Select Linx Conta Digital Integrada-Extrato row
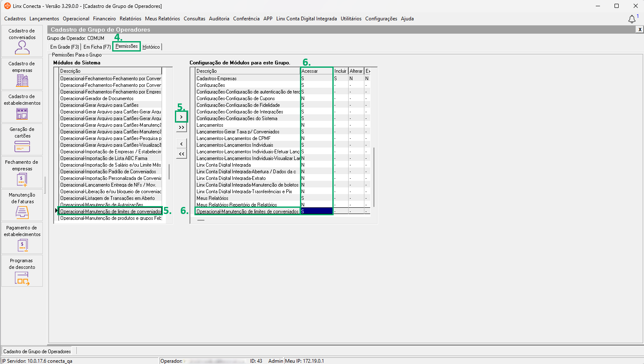The width and height of the screenshot is (644, 364). tap(248, 178)
